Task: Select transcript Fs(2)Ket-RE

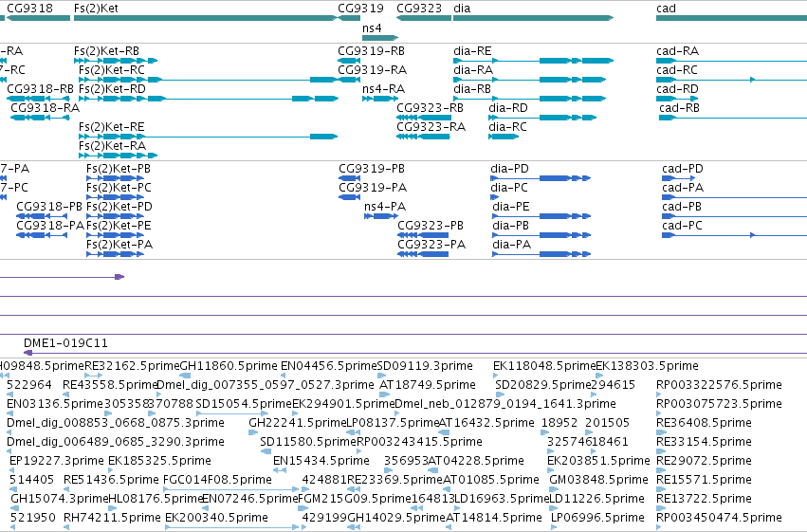Action: [x=112, y=127]
